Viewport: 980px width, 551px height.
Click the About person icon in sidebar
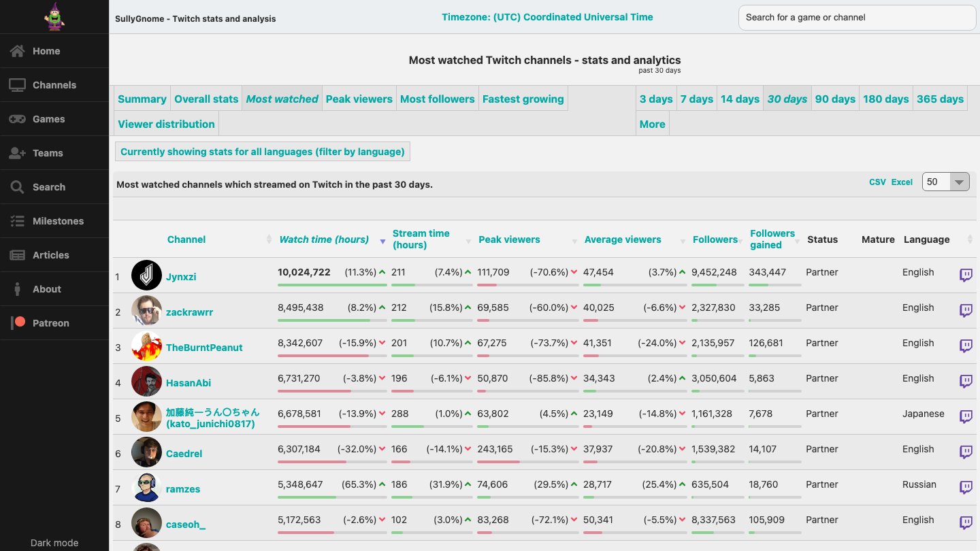coord(17,289)
